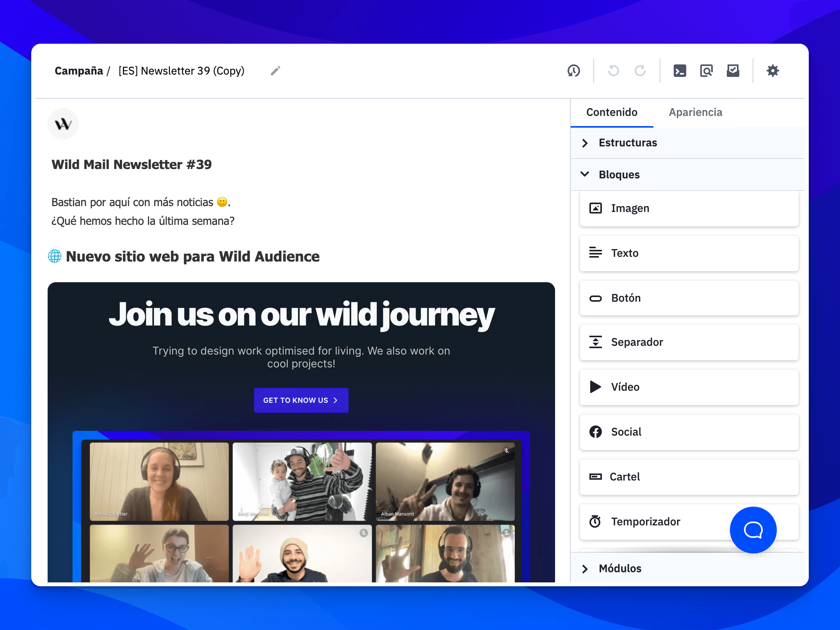Click the man in beanie waving thumbnail

click(303, 553)
